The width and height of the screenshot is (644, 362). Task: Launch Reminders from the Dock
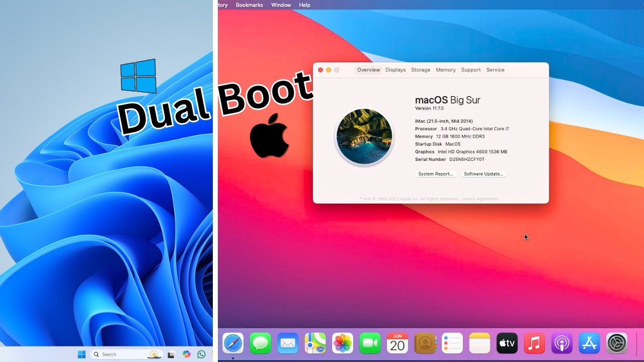pyautogui.click(x=452, y=343)
